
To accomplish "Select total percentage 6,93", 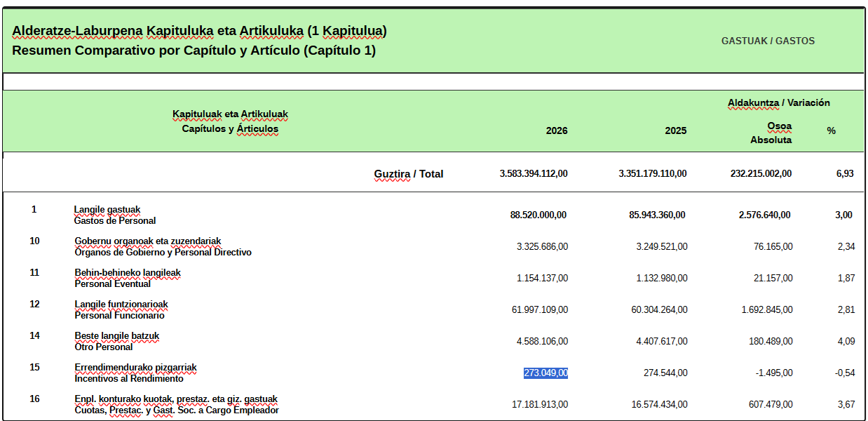I will point(845,174).
